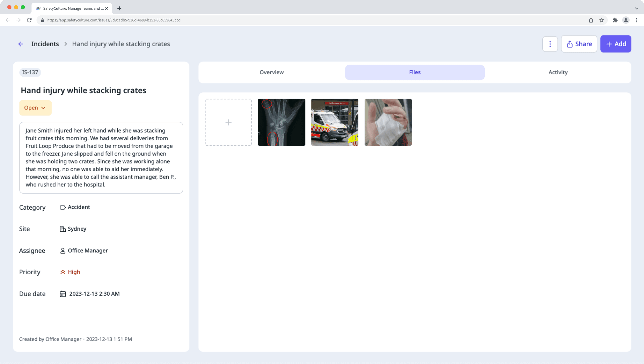
Task: Reload the page in the browser
Action: [29, 20]
